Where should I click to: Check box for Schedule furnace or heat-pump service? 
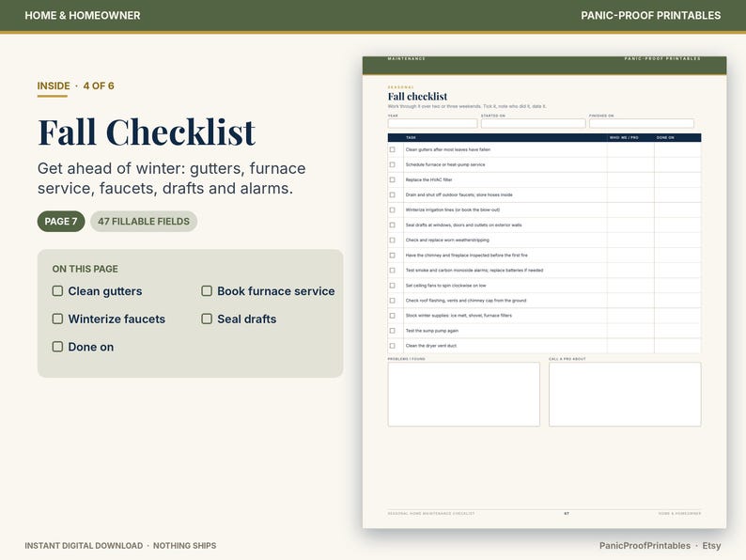[x=393, y=164]
